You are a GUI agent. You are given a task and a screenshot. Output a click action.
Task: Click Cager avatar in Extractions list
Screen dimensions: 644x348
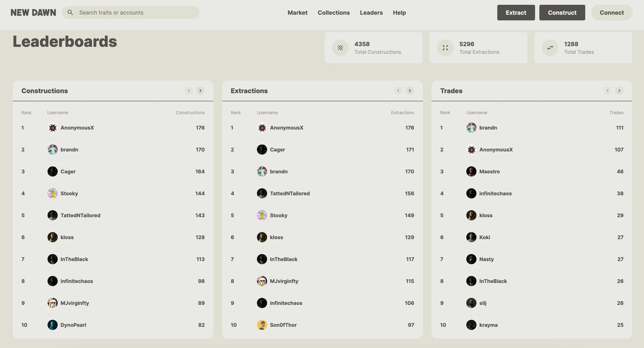[262, 150]
